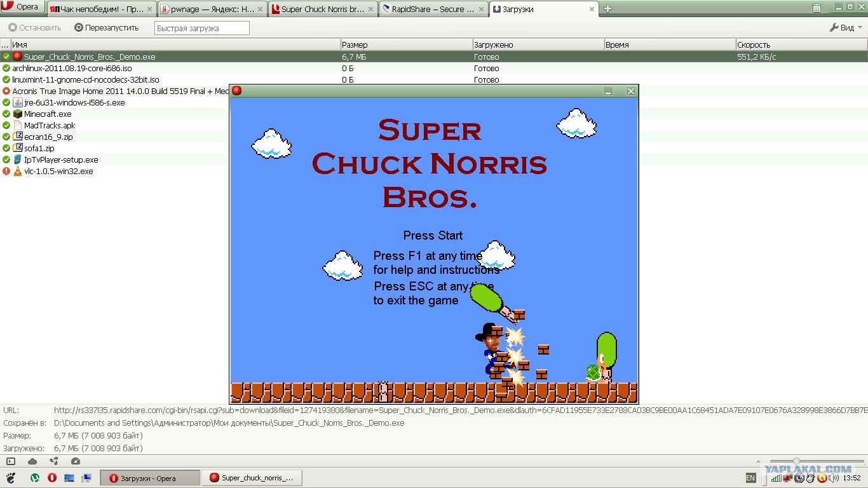Click the 'Сохранён в' file path text
868x488 pixels.
pyautogui.click(x=229, y=423)
